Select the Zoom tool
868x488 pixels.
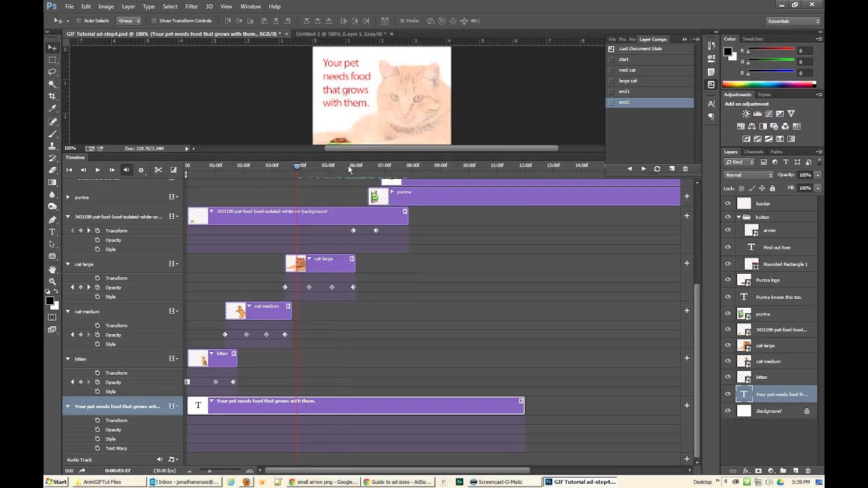pos(52,281)
